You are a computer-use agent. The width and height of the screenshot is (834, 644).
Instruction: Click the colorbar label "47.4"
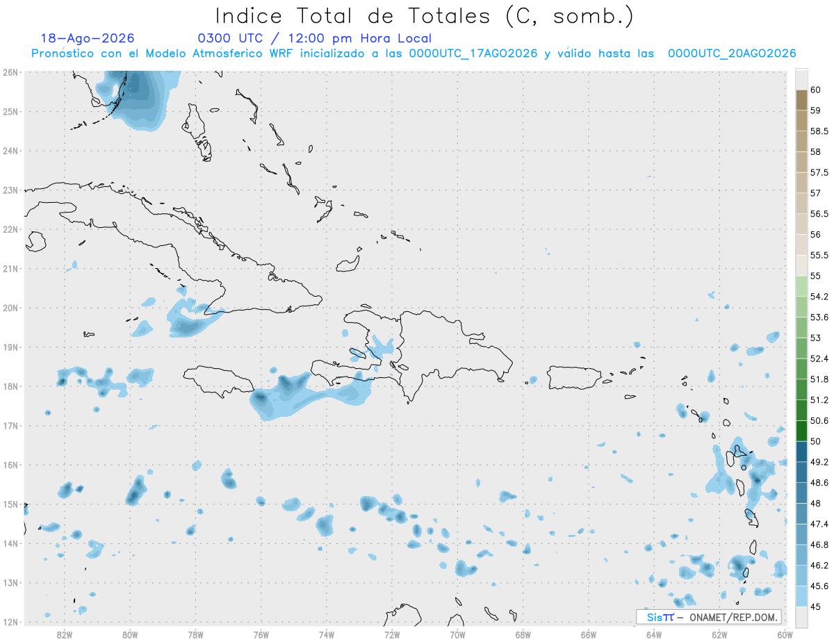[x=819, y=524]
